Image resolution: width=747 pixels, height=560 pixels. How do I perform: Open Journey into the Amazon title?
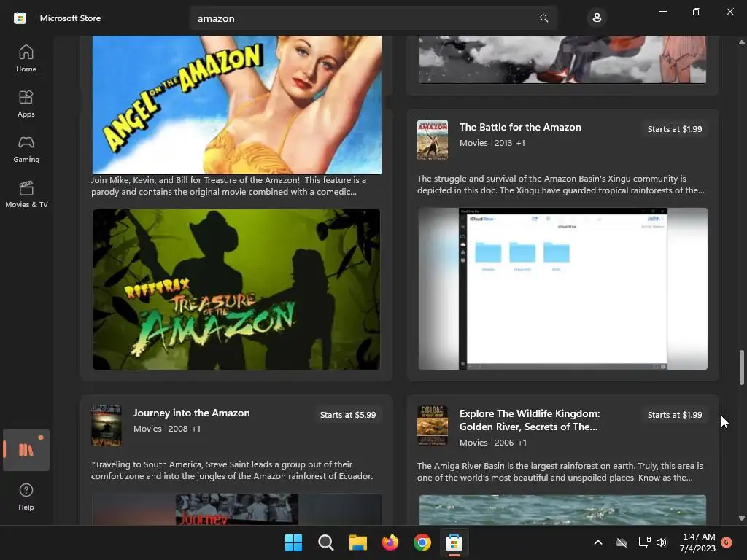point(192,413)
